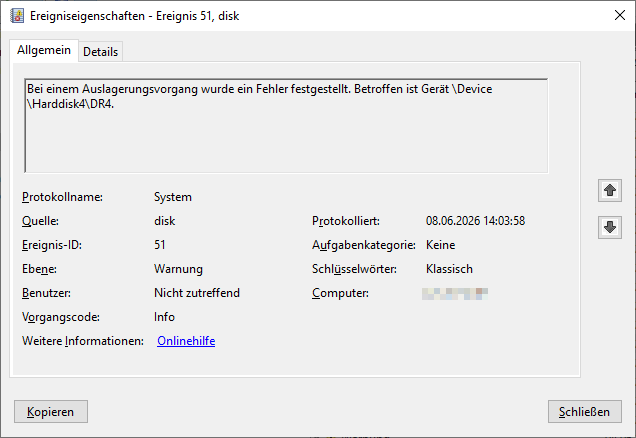Show previous event with up arrow

610,190
